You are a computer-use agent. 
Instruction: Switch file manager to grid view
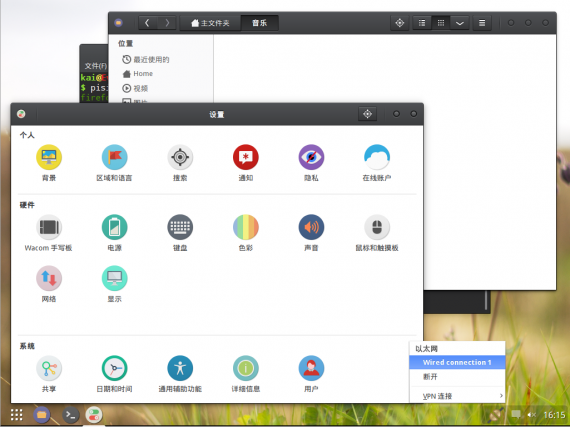point(441,23)
